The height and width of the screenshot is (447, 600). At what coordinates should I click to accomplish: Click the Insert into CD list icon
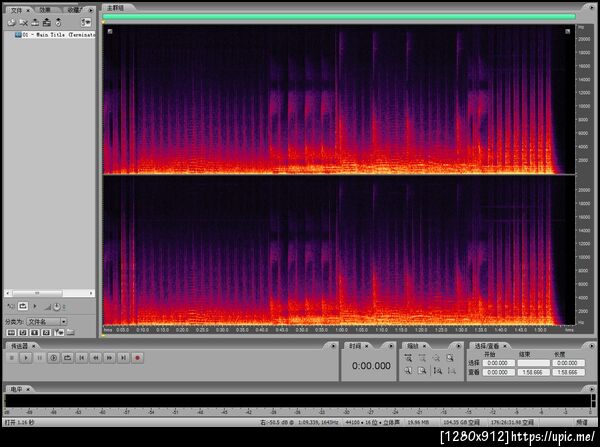click(x=47, y=23)
